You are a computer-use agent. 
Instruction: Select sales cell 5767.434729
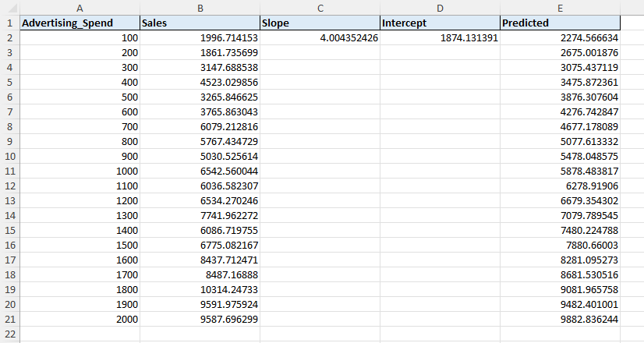pos(200,141)
